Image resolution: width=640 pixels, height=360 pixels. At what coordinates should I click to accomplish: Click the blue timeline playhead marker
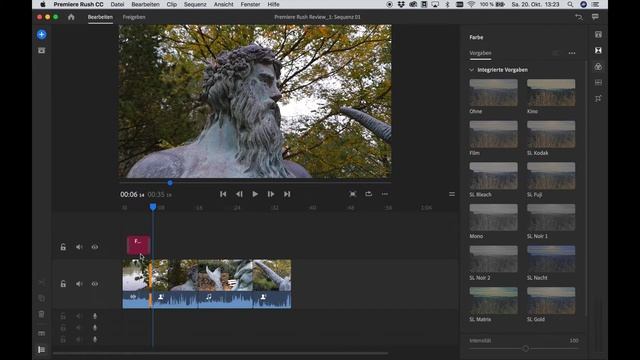click(153, 207)
